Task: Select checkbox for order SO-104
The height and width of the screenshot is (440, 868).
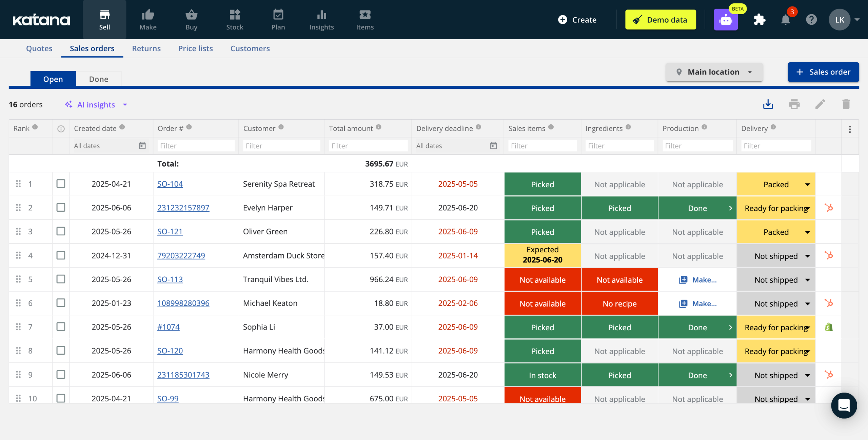Action: pos(61,184)
